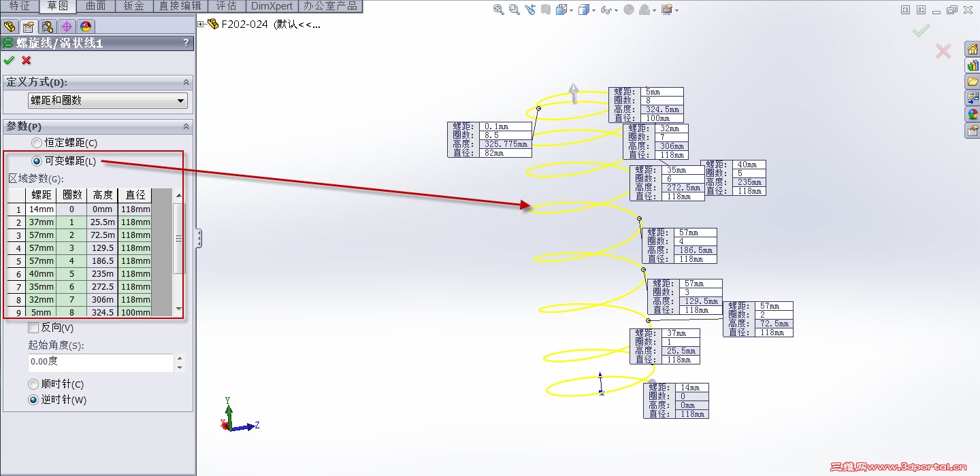Switch to 办公室产品 office products tab
This screenshot has height=476, width=980.
[x=330, y=6]
